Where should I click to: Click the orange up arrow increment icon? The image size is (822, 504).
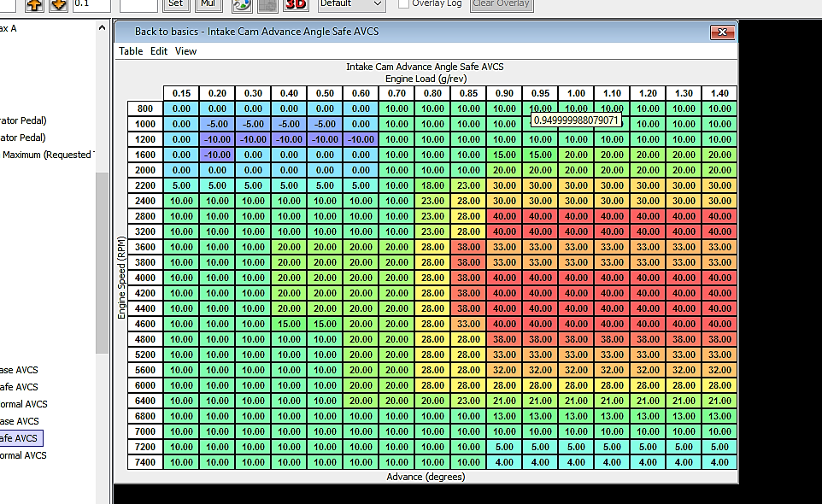pos(34,3)
